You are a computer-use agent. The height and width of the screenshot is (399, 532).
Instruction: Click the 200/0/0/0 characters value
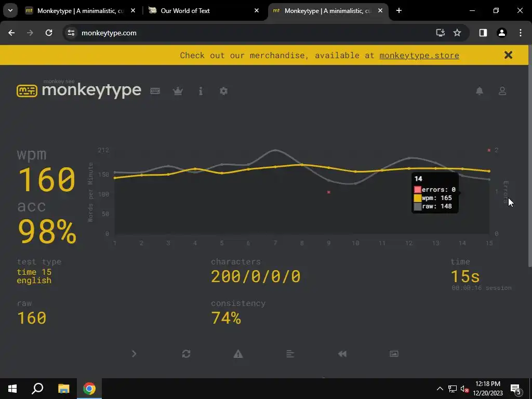pos(256,276)
